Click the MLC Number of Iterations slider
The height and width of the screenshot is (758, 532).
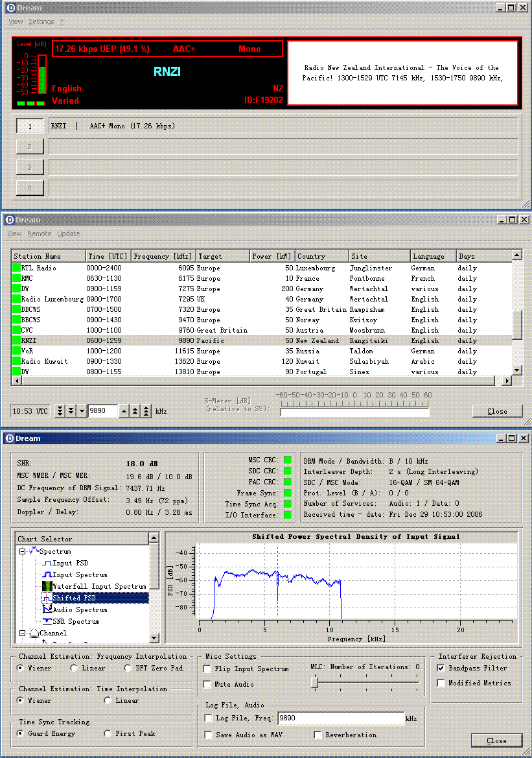[x=314, y=682]
